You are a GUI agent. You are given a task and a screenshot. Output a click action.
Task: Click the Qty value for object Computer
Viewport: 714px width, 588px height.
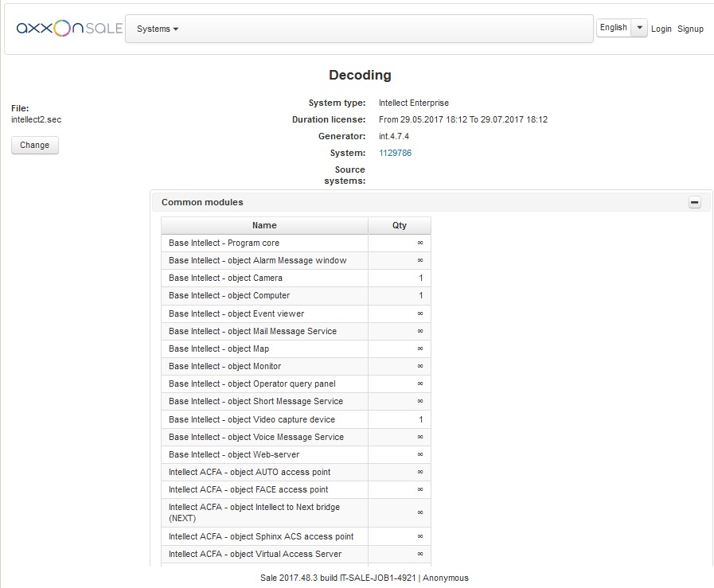pyautogui.click(x=421, y=296)
